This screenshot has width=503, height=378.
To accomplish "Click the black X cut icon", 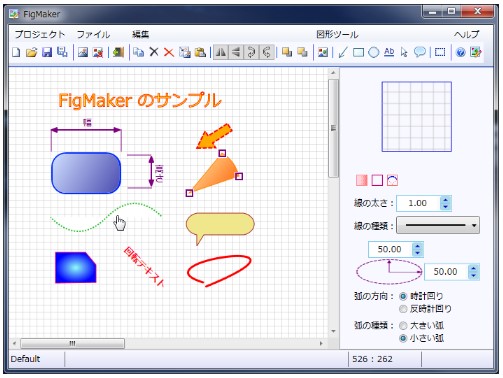I will tap(154, 52).
